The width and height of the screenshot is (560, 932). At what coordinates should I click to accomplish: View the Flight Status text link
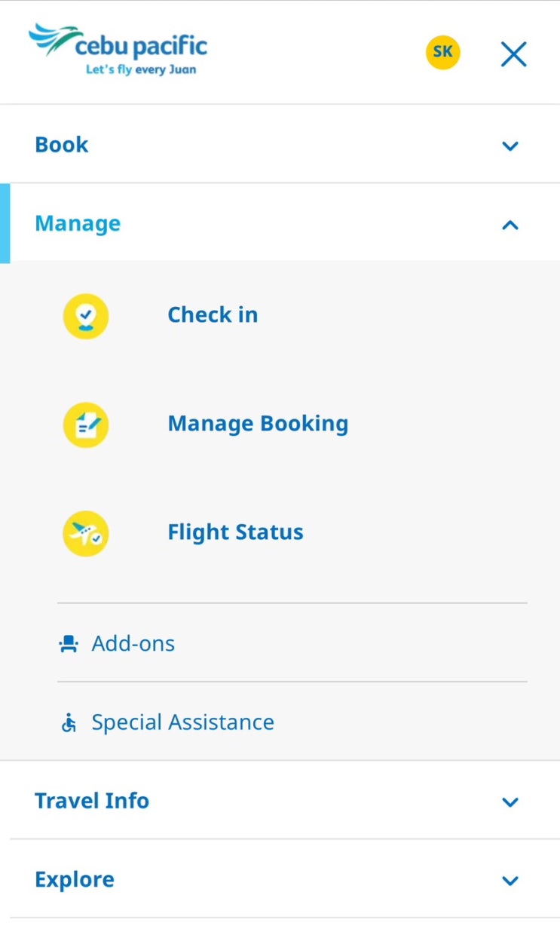[x=235, y=532]
